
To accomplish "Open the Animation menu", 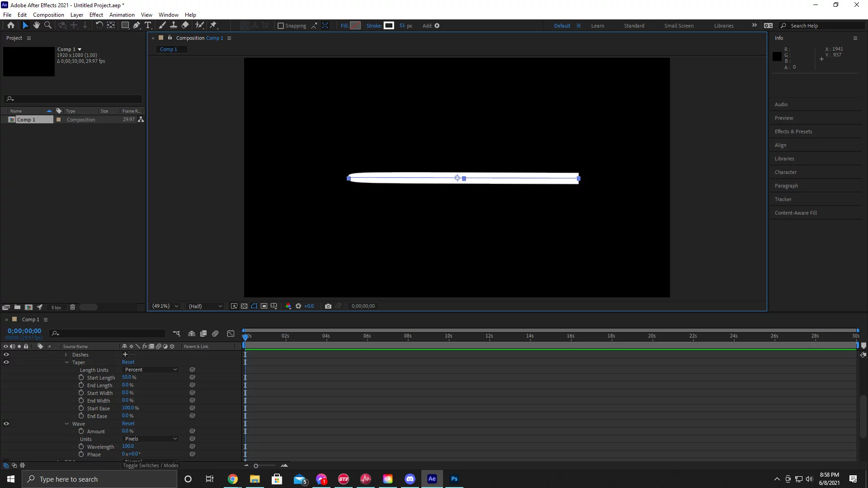I will click(122, 14).
